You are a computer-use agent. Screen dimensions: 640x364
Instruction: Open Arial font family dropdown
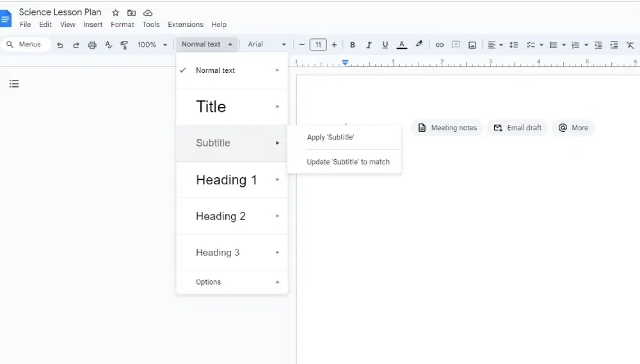tap(267, 44)
